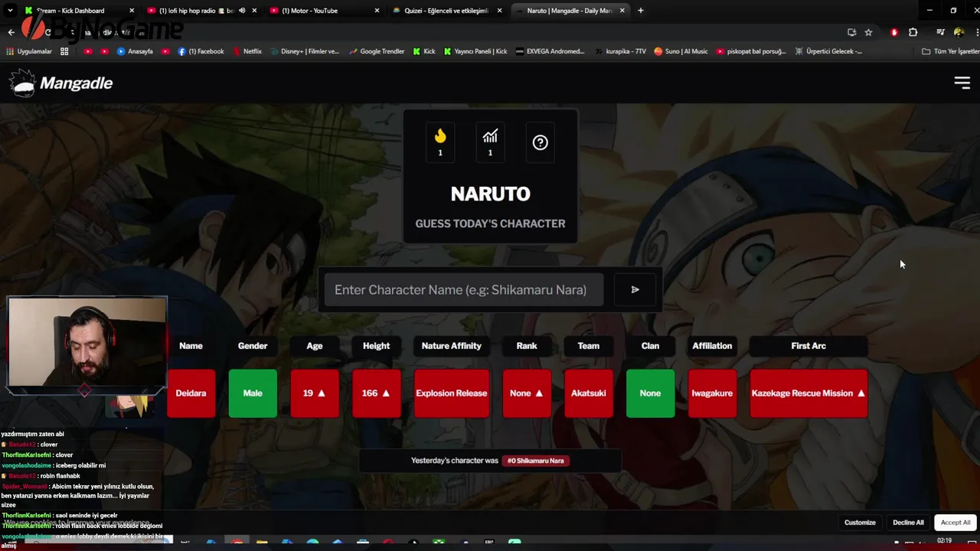980x551 pixels.
Task: Click the red extension icon in toolbar
Action: [893, 32]
